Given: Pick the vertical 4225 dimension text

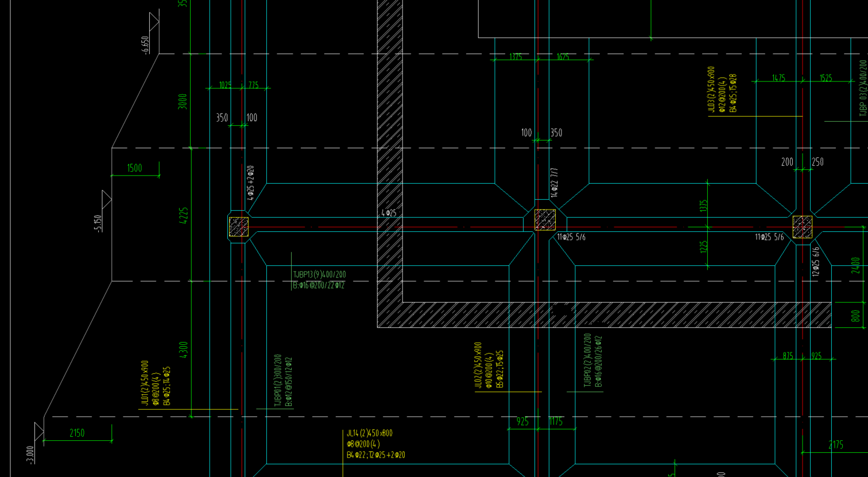Looking at the screenshot, I should pos(184,216).
